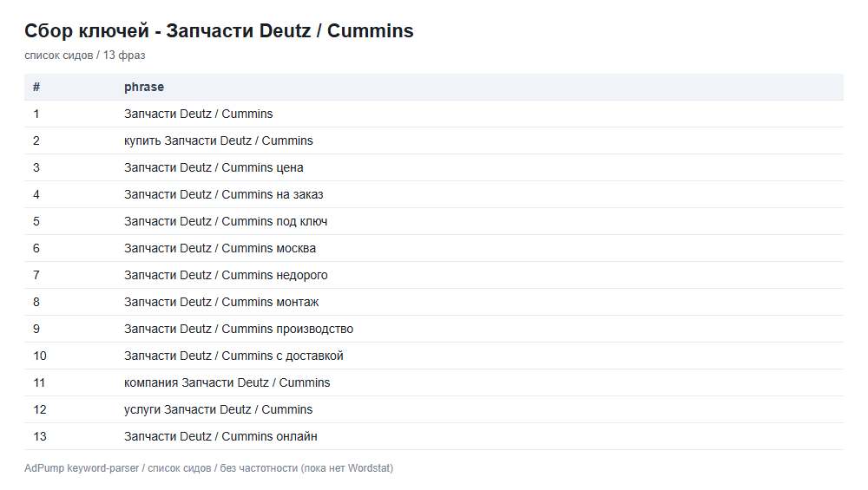Select phrase ending 'москва'
Viewport: 868px width, 490px height.
[x=220, y=248]
